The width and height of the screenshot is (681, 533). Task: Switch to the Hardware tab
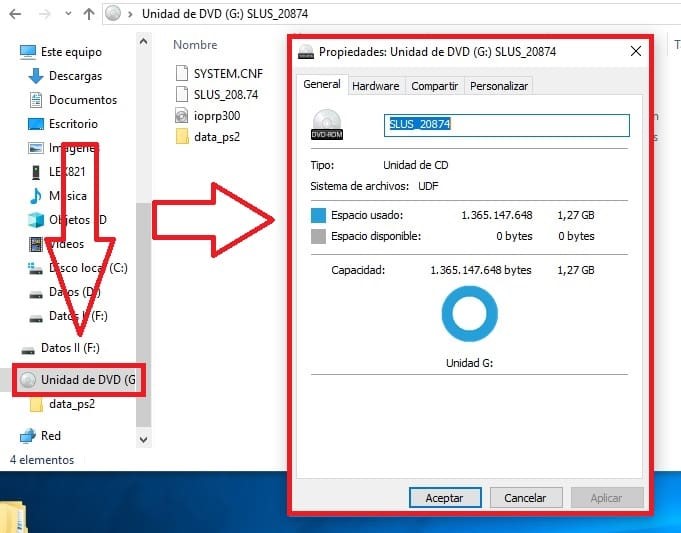[x=376, y=86]
